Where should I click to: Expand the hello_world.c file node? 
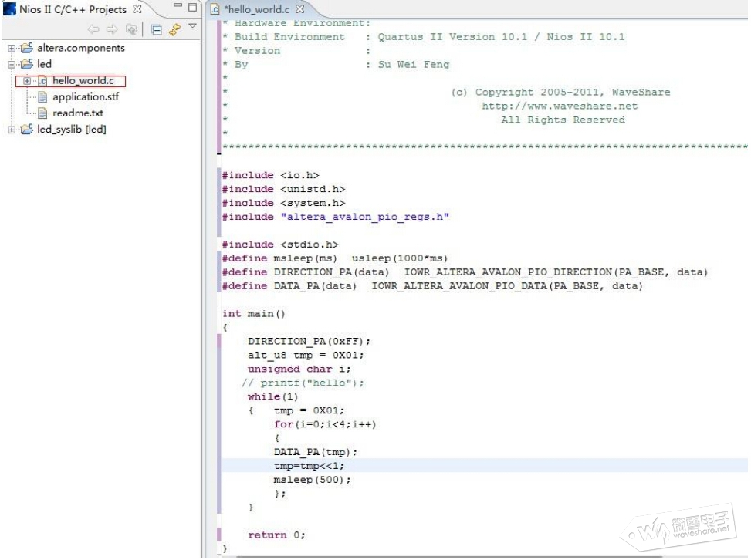[x=27, y=81]
